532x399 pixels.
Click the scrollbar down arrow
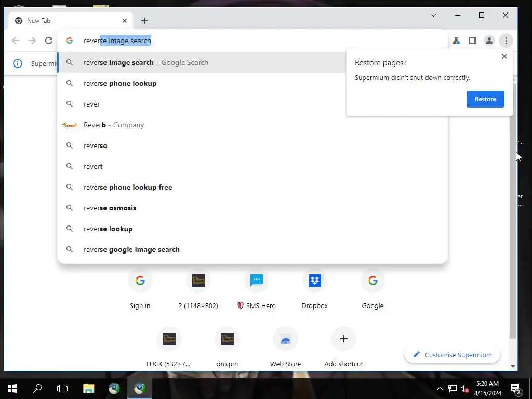point(513,366)
